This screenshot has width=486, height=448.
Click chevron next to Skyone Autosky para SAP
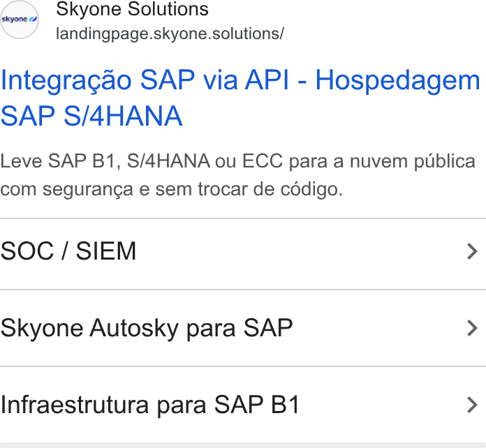click(472, 328)
